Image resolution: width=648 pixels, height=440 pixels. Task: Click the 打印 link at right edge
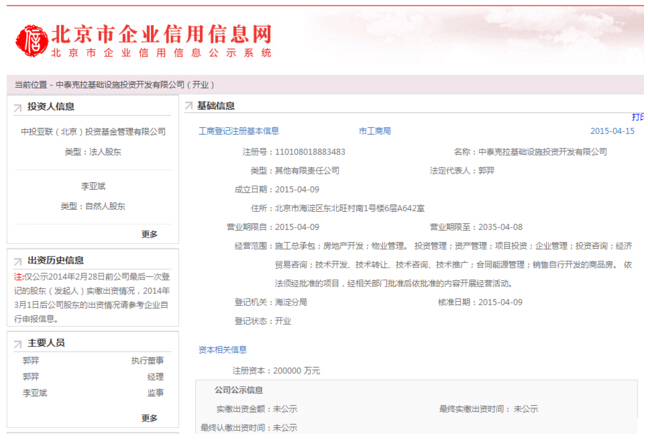(638, 117)
